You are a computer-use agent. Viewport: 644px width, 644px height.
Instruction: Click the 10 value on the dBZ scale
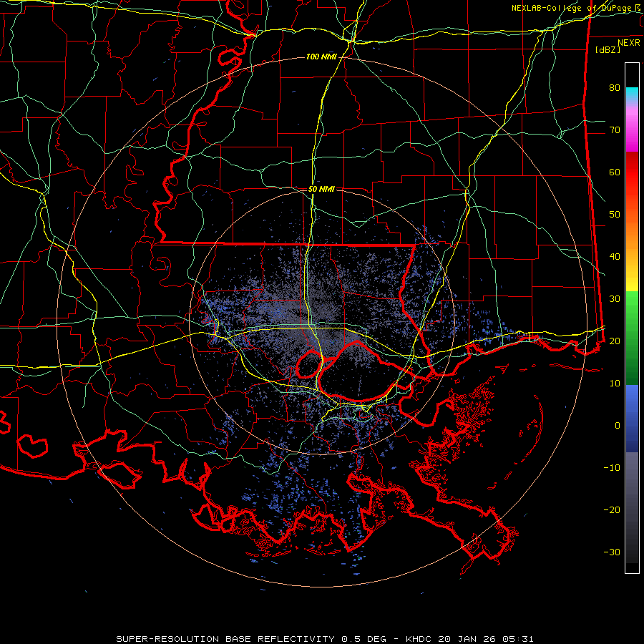pyautogui.click(x=615, y=384)
